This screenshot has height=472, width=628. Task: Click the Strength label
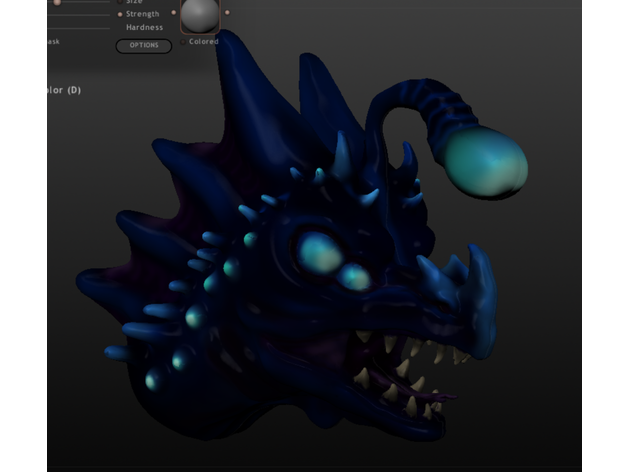[143, 14]
